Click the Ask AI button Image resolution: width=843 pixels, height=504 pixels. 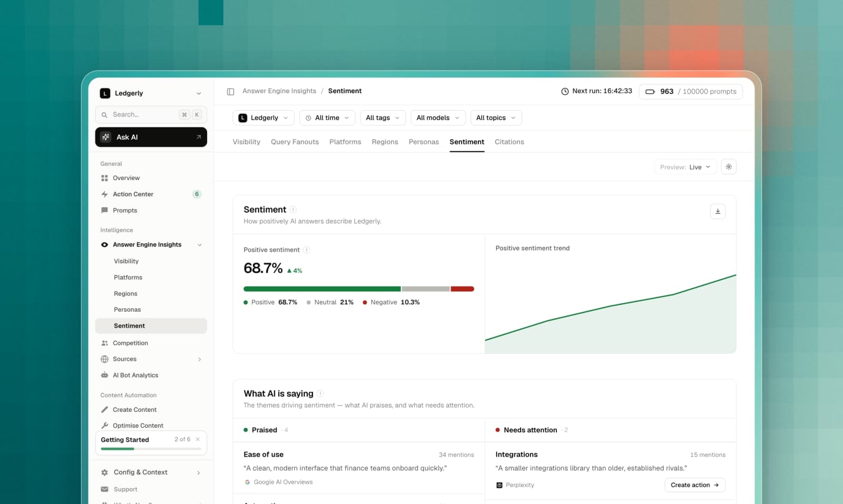click(151, 137)
